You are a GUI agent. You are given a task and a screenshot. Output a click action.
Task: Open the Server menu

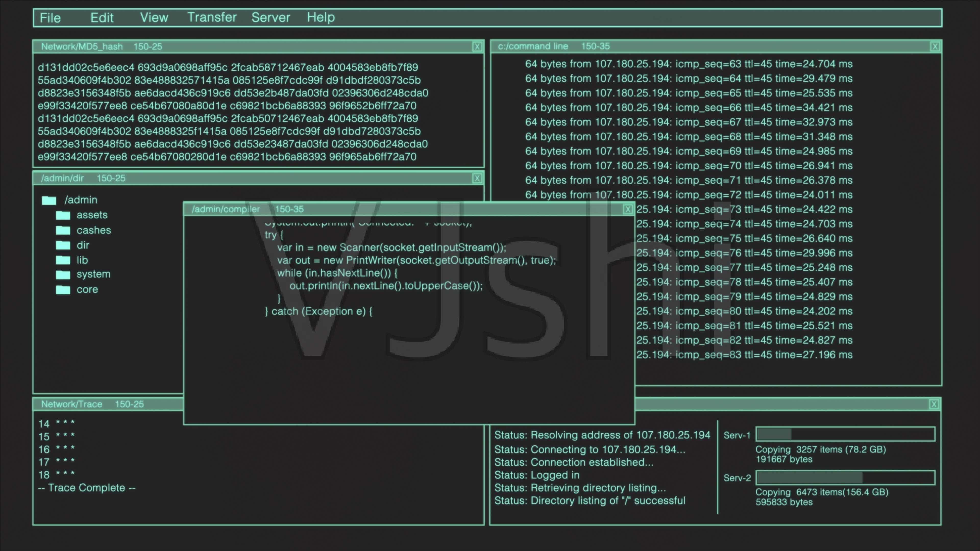[x=271, y=18]
